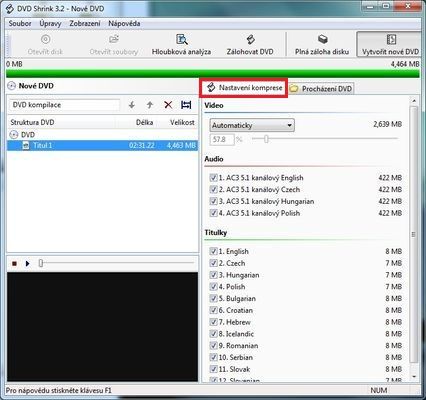The height and width of the screenshot is (400, 426).
Task: Click the NUM status bar indicator
Action: point(379,390)
